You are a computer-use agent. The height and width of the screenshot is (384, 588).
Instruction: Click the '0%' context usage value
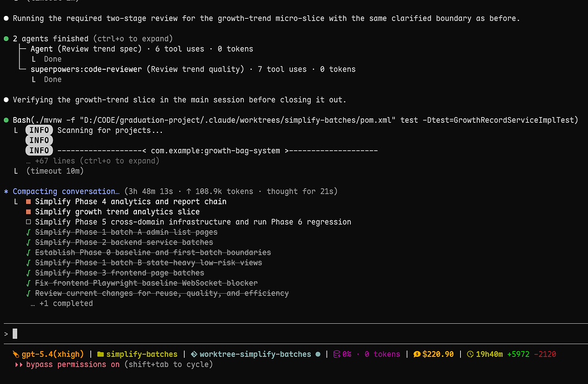coord(347,354)
